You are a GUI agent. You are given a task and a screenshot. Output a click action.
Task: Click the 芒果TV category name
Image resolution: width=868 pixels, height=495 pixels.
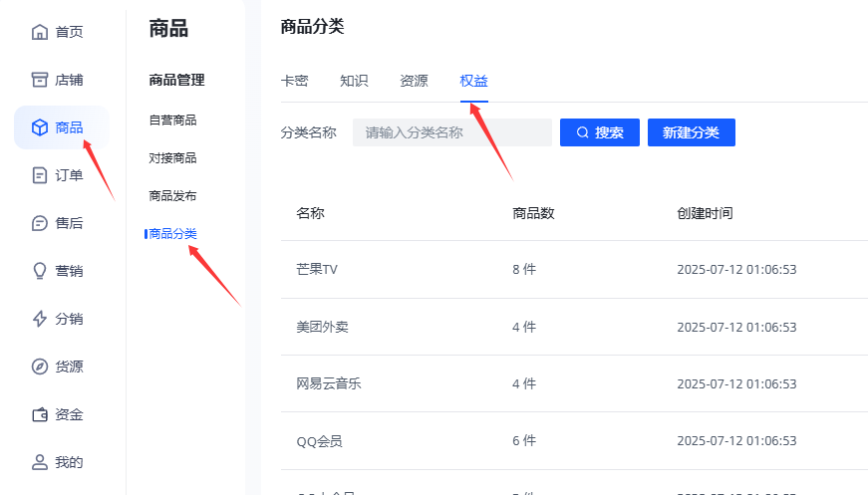click(317, 269)
